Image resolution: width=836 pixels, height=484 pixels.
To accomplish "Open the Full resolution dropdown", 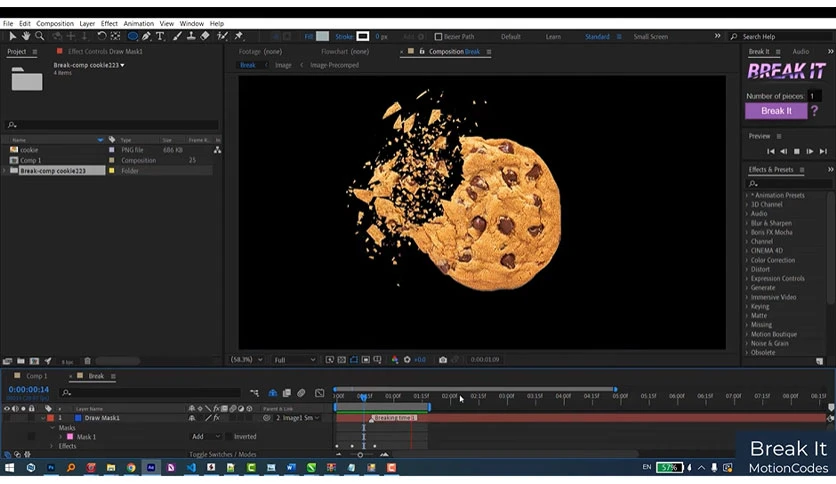I will (295, 360).
